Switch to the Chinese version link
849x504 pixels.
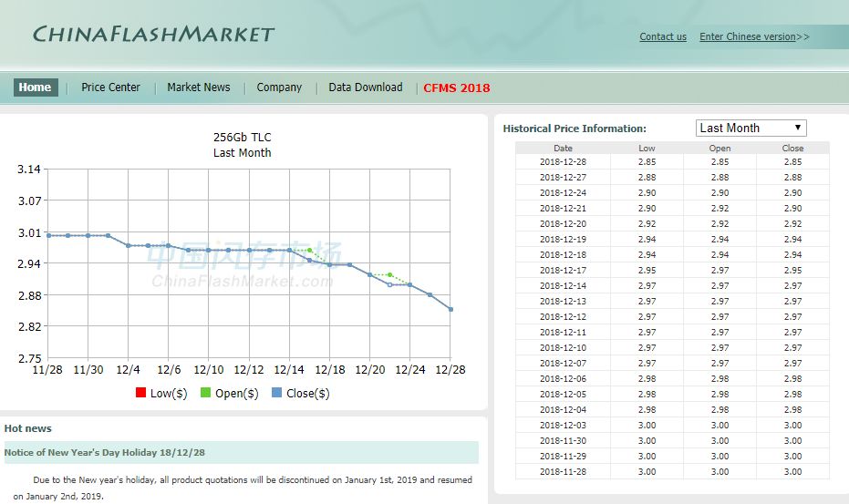point(753,37)
